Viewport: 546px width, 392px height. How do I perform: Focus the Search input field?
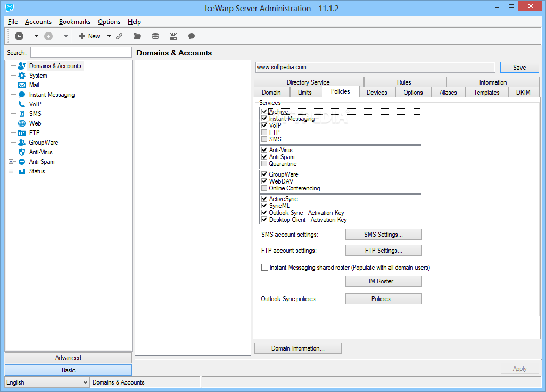[81, 53]
